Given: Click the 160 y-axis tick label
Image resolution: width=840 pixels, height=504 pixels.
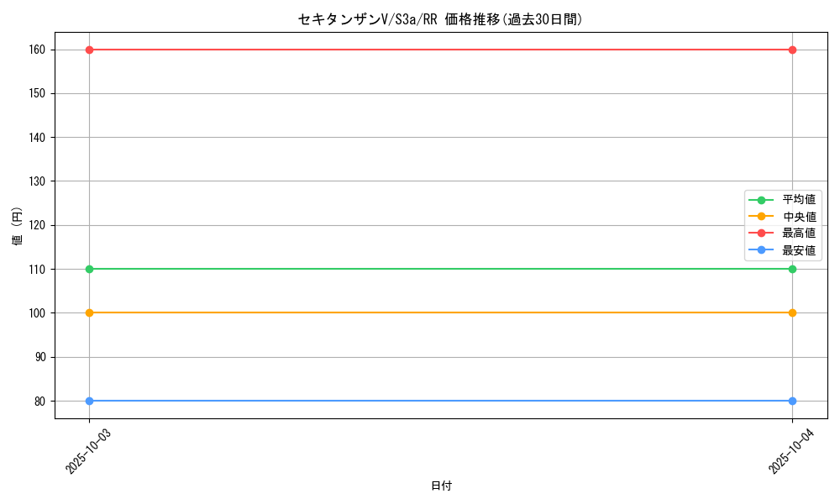Looking at the screenshot, I should click(35, 50).
